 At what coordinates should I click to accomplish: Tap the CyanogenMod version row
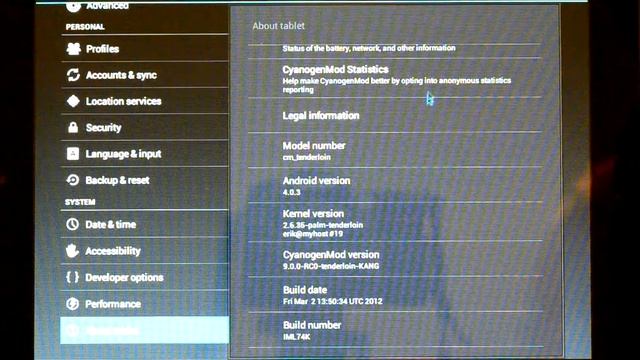(395, 259)
